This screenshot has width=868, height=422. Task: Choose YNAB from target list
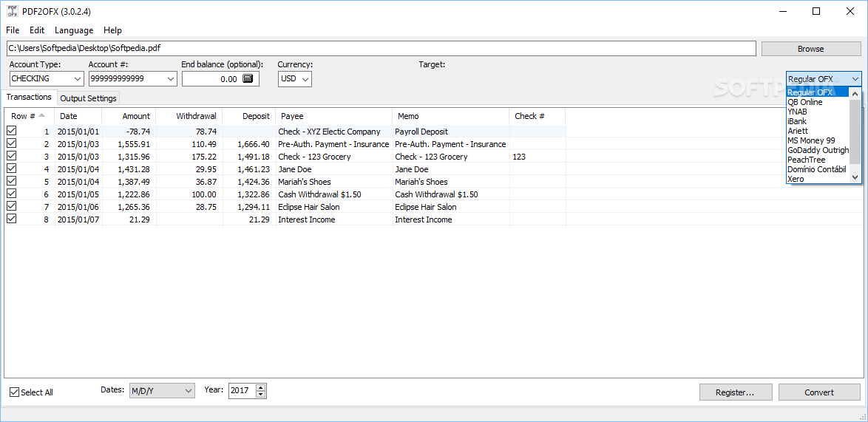[x=818, y=112]
